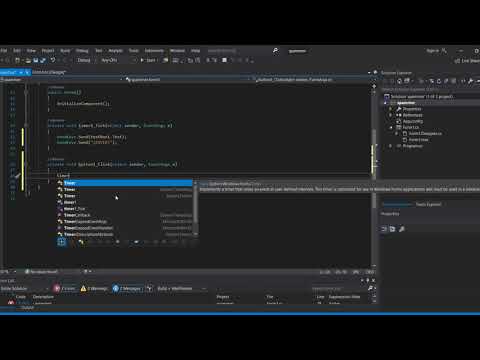
Task: Click the wrench properties icon in Solution Explorer toolbar
Action: (470, 81)
